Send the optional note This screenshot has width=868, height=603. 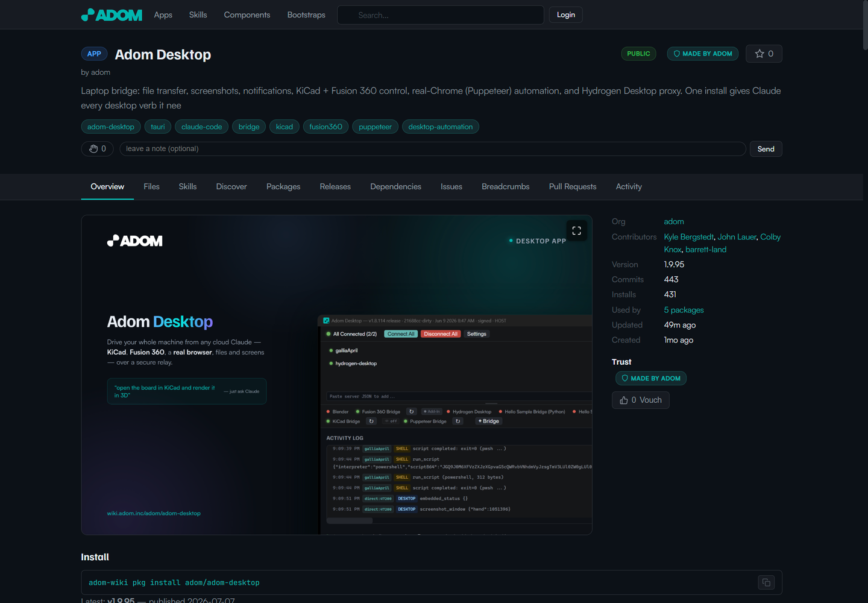coord(766,149)
